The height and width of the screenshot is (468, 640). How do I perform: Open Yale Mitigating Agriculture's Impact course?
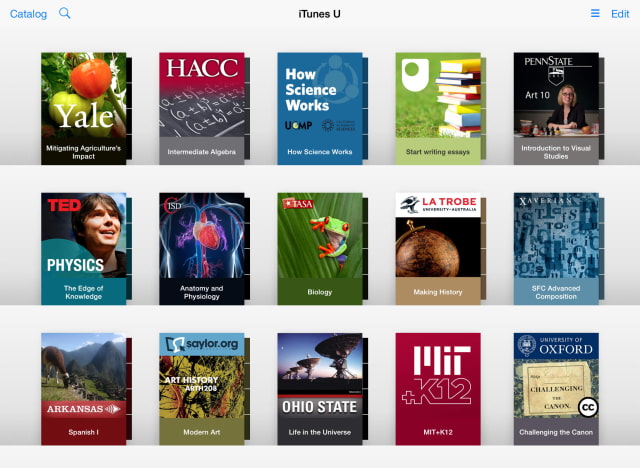[x=84, y=109]
